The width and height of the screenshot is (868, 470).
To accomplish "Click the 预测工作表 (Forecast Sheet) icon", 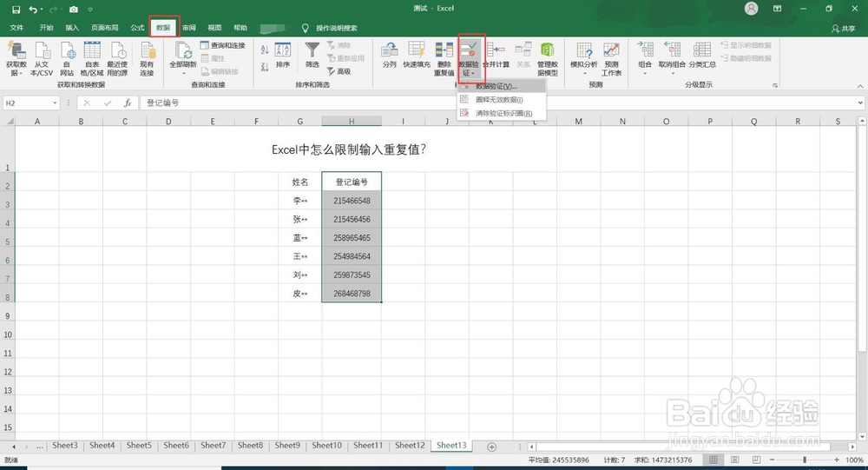I will pos(612,58).
